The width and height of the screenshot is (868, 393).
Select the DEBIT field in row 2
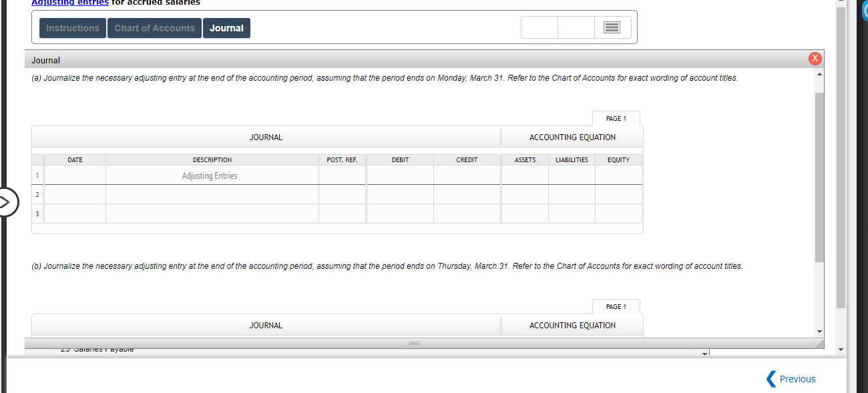(399, 194)
